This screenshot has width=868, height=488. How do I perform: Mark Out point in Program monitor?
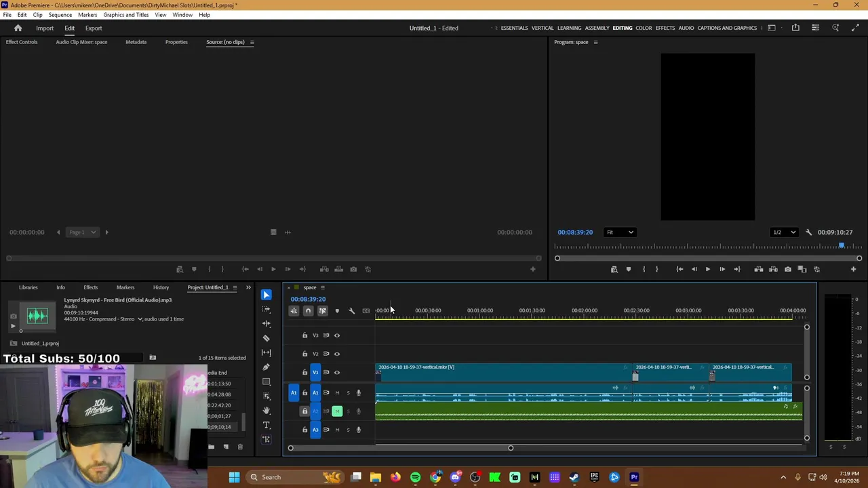(656, 269)
